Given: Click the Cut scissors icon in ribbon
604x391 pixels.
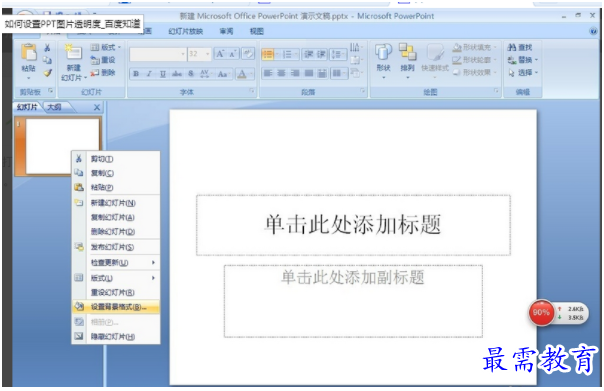Looking at the screenshot, I should (x=47, y=48).
